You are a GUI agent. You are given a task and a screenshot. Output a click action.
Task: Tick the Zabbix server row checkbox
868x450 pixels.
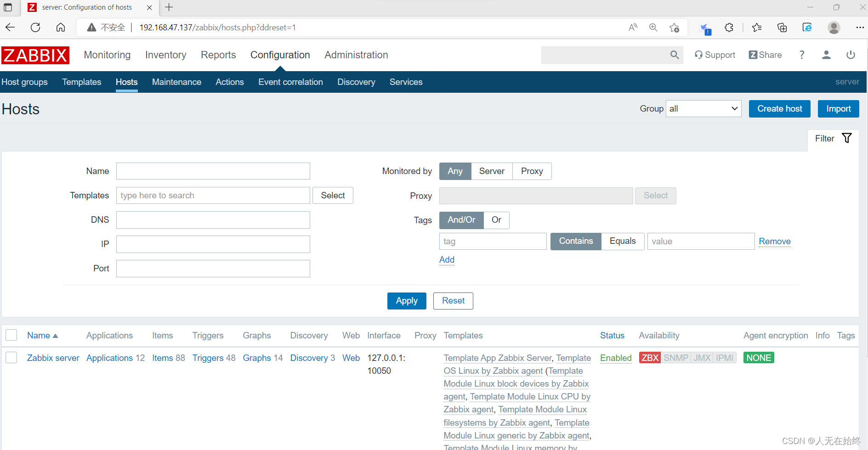(11, 357)
